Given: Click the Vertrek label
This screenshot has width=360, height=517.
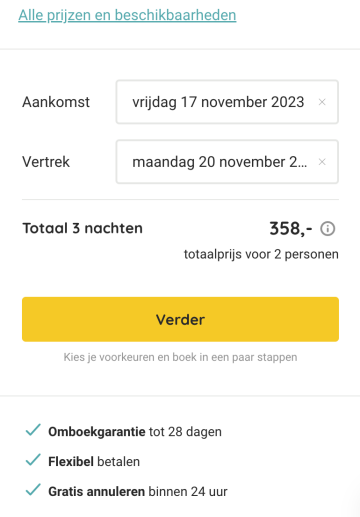Looking at the screenshot, I should pos(46,162).
